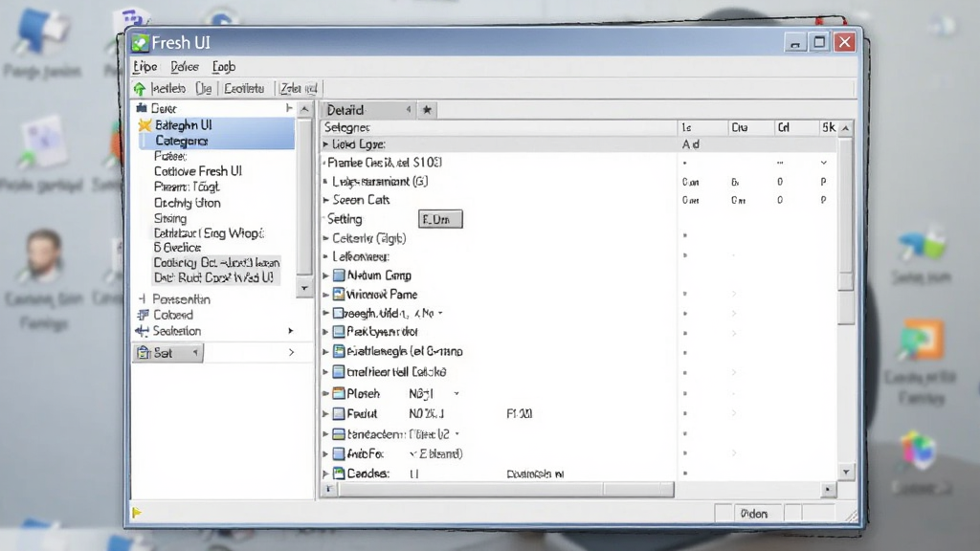Click the arrows icon next to "Sealetion"
The width and height of the screenshot is (980, 551).
pos(143,331)
